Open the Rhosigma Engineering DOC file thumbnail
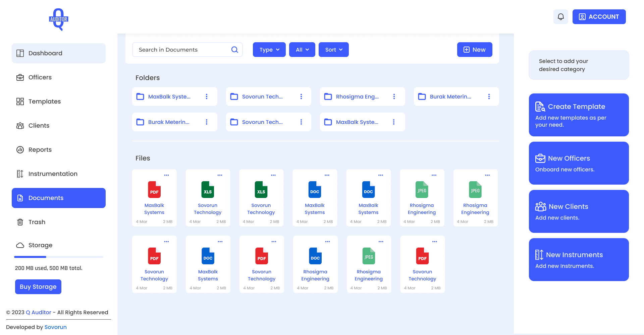Image resolution: width=644 pixels, height=335 pixels. 315,256
